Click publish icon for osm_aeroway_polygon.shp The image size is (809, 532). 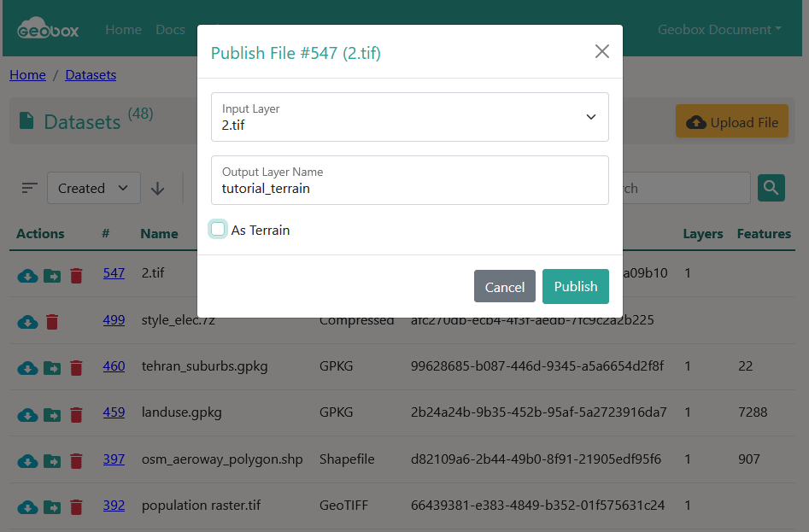tap(52, 460)
